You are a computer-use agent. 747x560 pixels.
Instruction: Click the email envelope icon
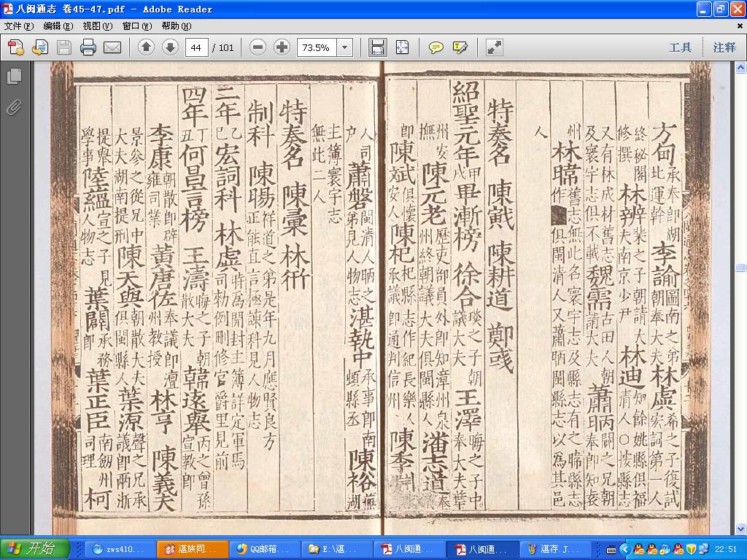click(x=112, y=47)
